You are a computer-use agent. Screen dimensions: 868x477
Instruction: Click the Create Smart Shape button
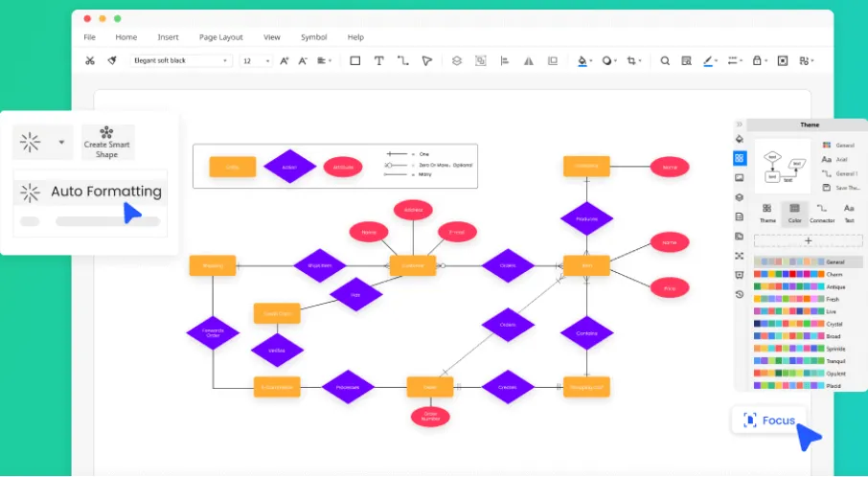pyautogui.click(x=107, y=141)
